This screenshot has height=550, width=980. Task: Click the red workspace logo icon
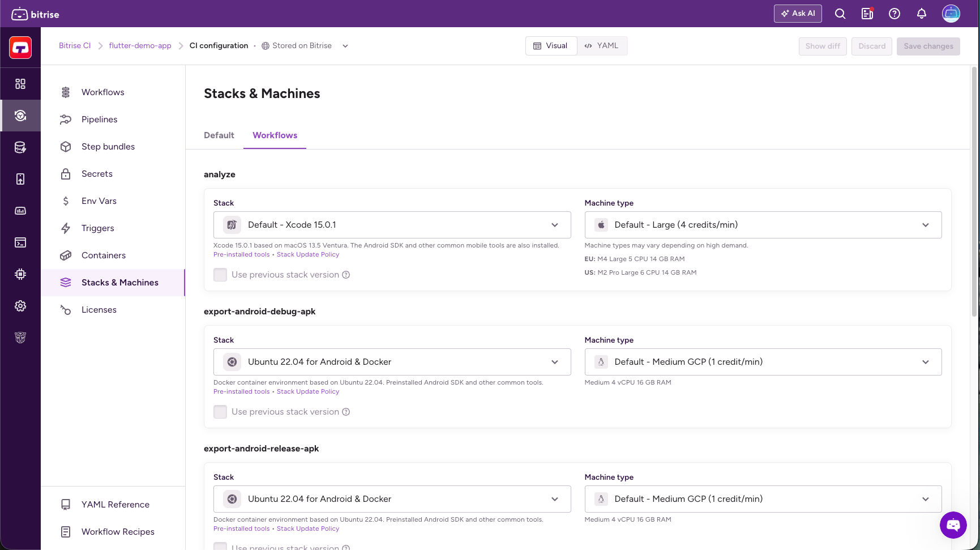tap(20, 48)
